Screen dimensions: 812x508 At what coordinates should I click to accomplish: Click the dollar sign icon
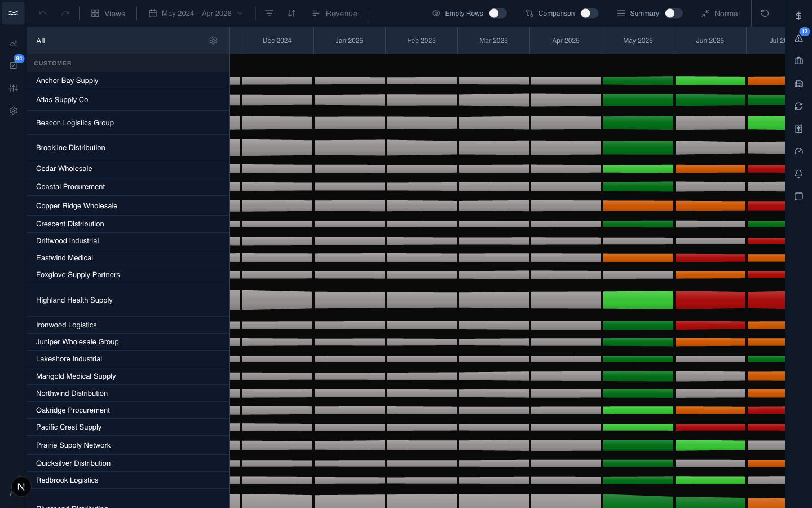pos(798,16)
